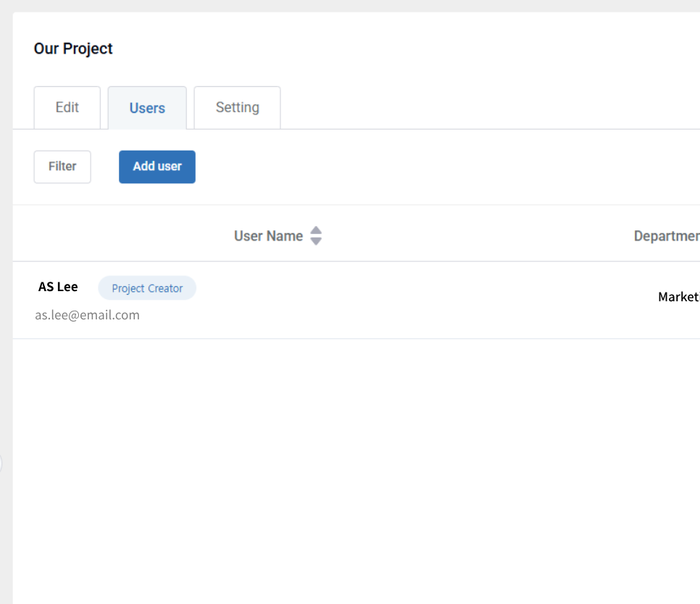Click the as.lee@email.com email address

tap(87, 315)
